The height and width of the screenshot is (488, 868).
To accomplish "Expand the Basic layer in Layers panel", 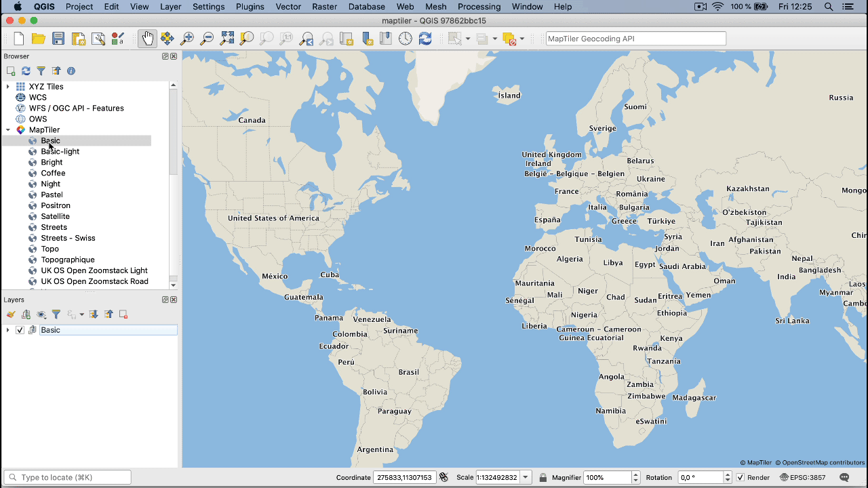I will (7, 330).
